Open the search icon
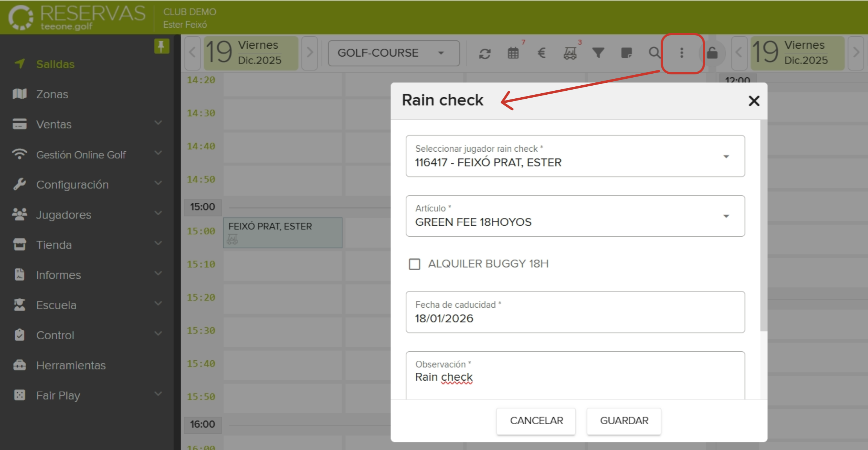Image resolution: width=868 pixels, height=450 pixels. coord(654,53)
